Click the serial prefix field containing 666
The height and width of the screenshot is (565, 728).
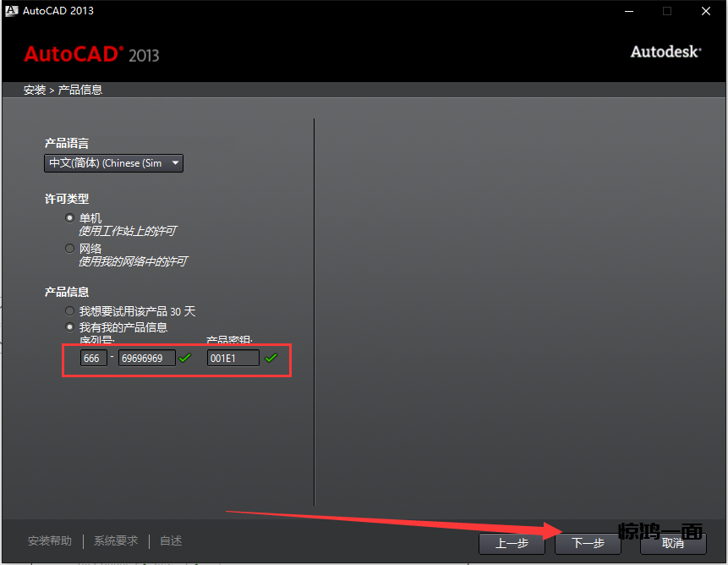pos(93,358)
